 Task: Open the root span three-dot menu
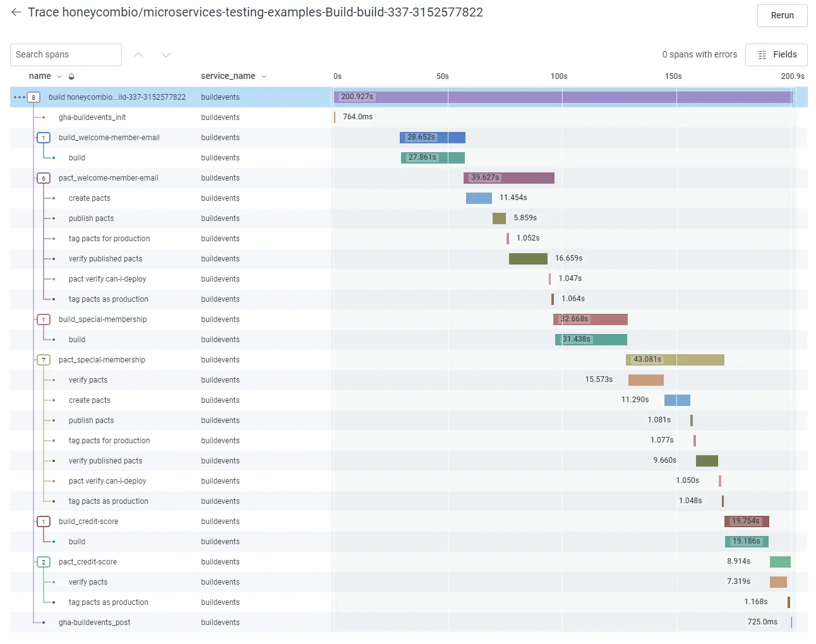pos(19,97)
